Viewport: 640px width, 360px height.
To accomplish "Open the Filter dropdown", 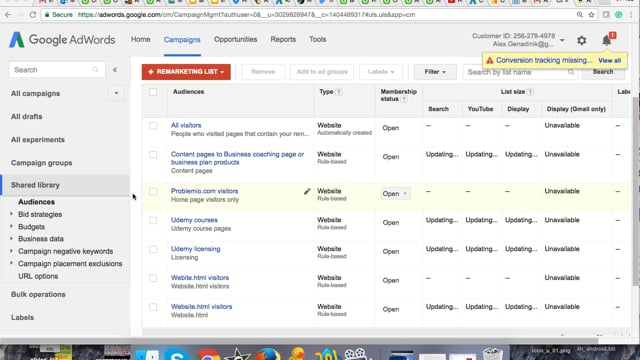I will (435, 72).
